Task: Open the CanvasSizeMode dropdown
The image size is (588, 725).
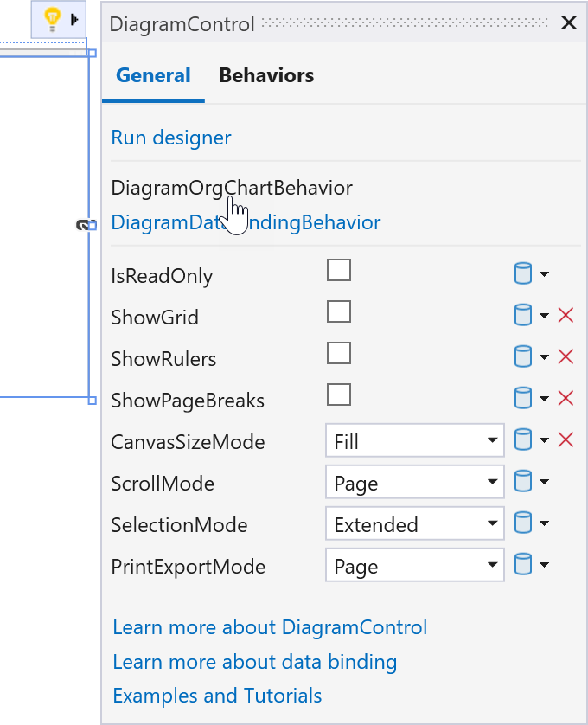Action: 415,441
